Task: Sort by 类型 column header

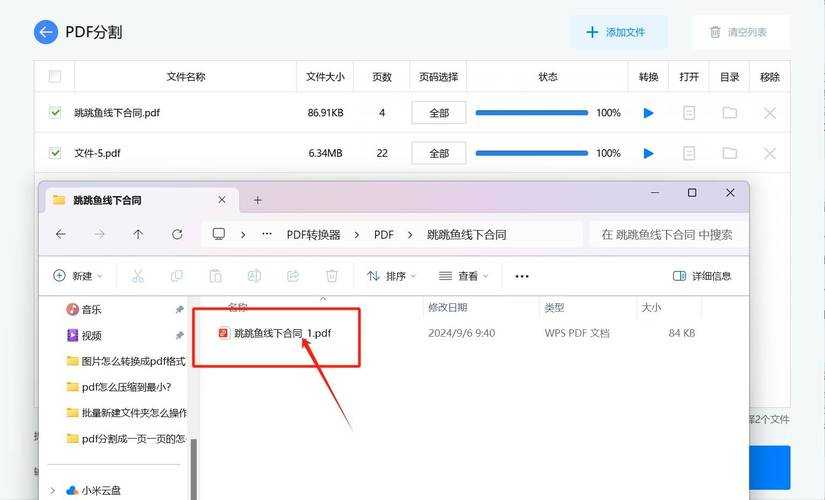Action: pos(554,307)
